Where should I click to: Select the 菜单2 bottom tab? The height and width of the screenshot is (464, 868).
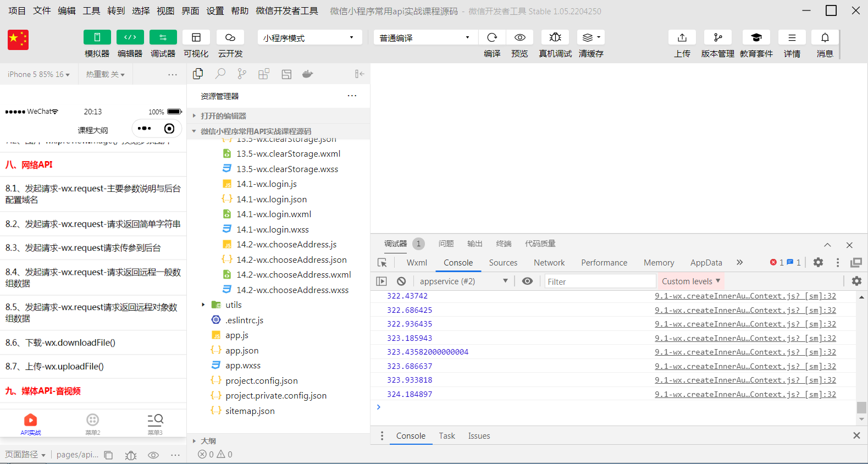pyautogui.click(x=93, y=424)
